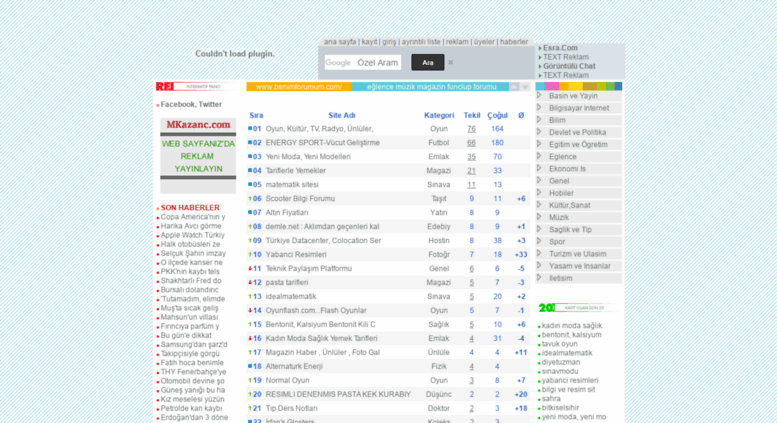Open the Teknik Paylaşım Platformu site
The width and height of the screenshot is (777, 423).
309,268
